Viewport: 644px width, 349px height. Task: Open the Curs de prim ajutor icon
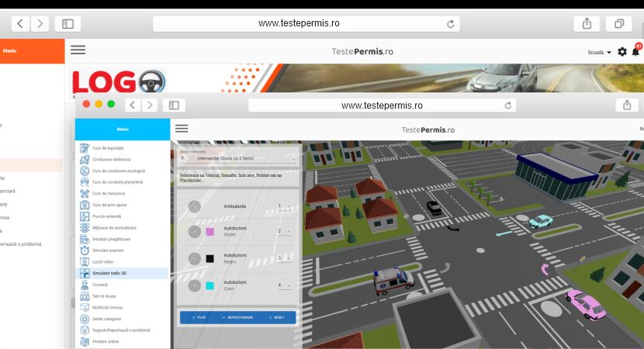(x=85, y=205)
